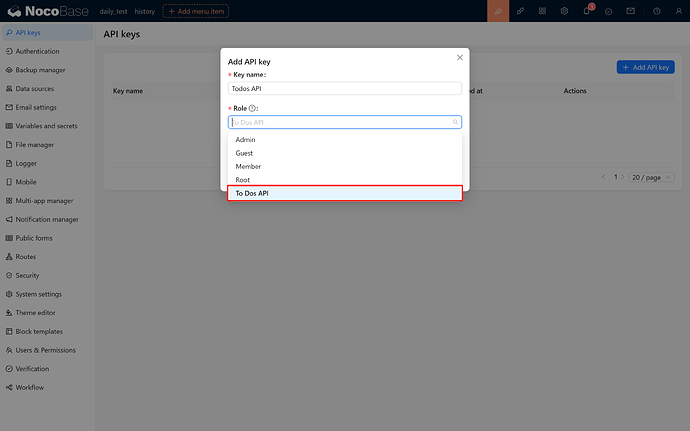Click Add menu item button

tap(196, 11)
